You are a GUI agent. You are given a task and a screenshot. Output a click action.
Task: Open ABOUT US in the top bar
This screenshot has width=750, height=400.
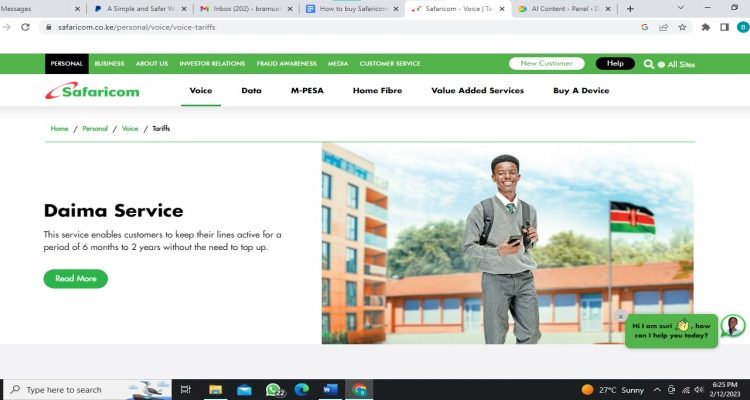click(x=152, y=64)
